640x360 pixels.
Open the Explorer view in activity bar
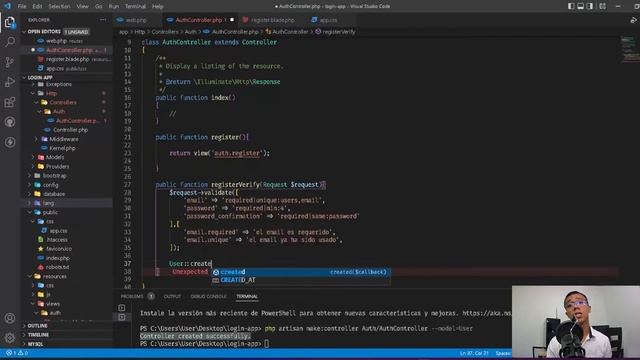pos(10,22)
